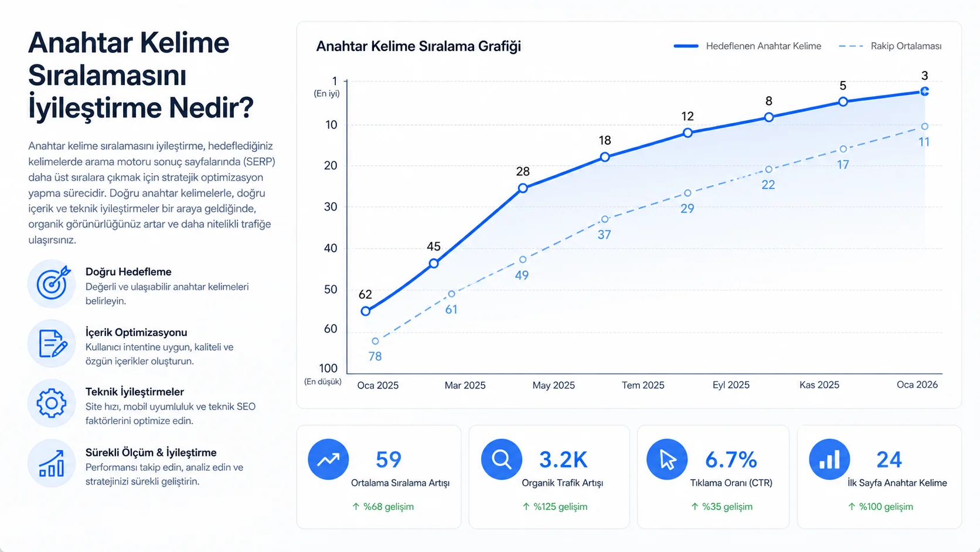Click the document-pencil icon for İçerik Optimizasyonu
The image size is (980, 552).
click(x=52, y=344)
